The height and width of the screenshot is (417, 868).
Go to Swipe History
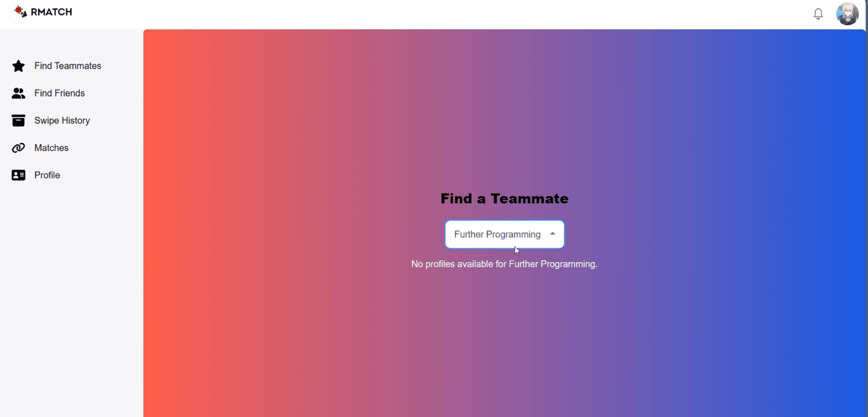[x=62, y=120]
